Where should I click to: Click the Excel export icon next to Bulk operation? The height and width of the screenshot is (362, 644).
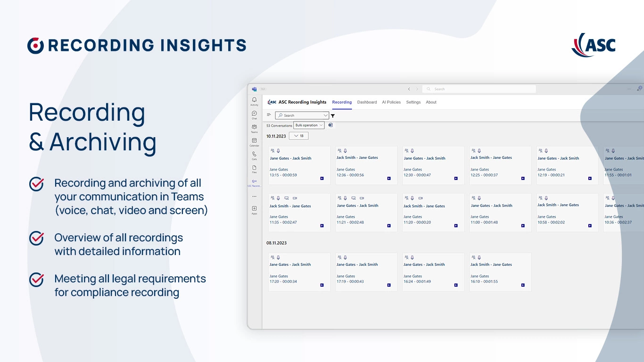pos(330,125)
